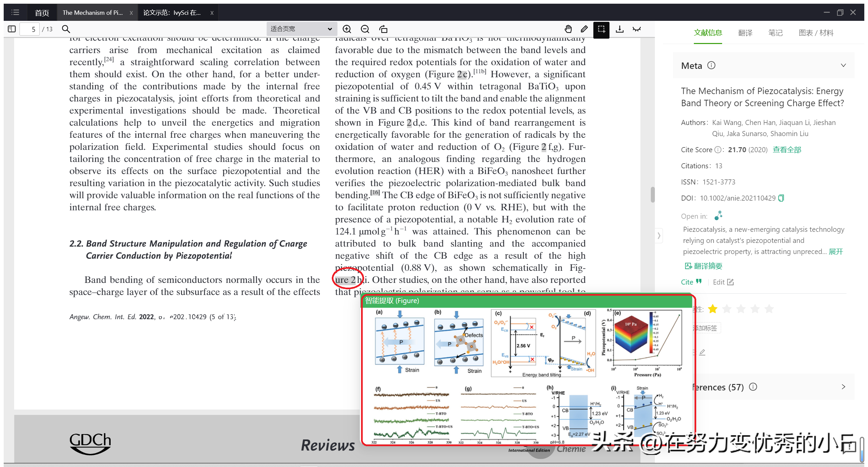Set rating to two stars

[727, 309]
